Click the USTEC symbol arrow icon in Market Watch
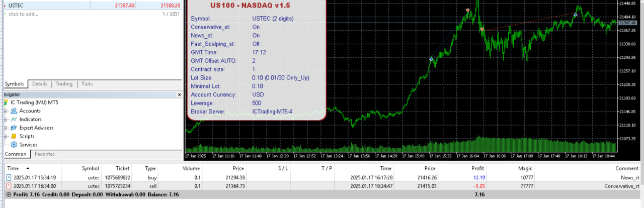Screen dimensions: 644x208 coord(4,5)
